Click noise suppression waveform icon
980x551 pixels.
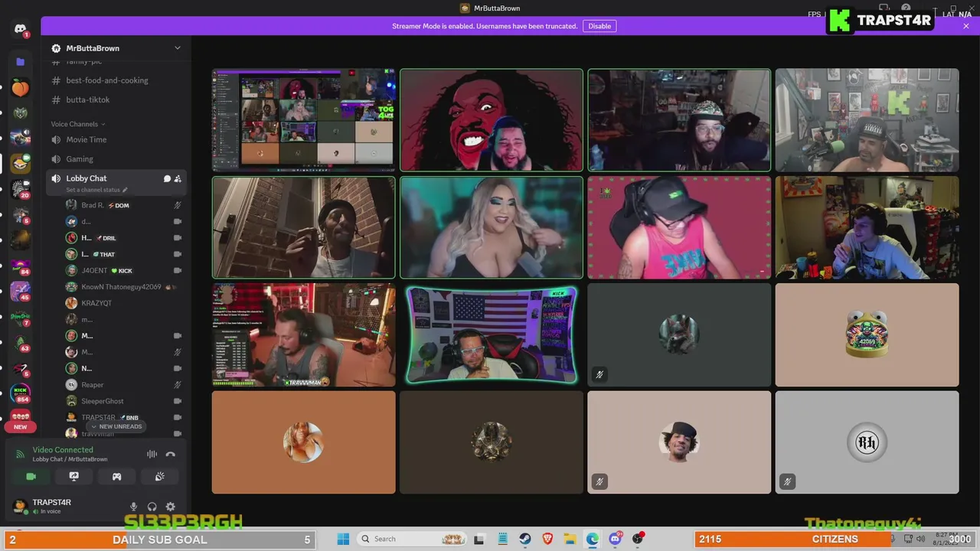pyautogui.click(x=152, y=454)
